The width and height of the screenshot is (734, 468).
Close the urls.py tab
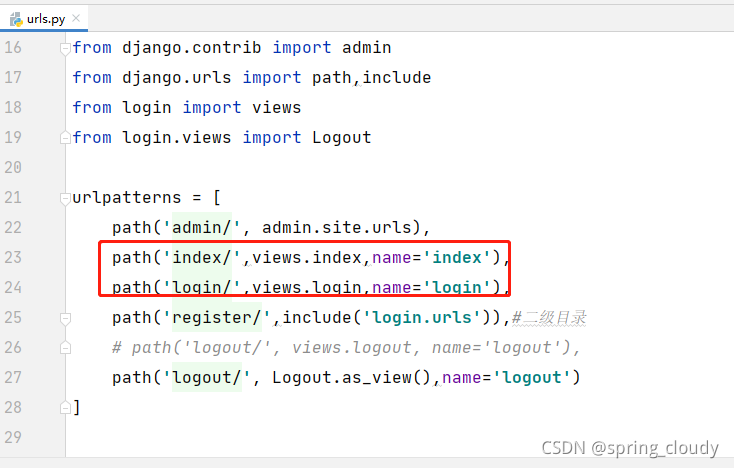[76, 18]
